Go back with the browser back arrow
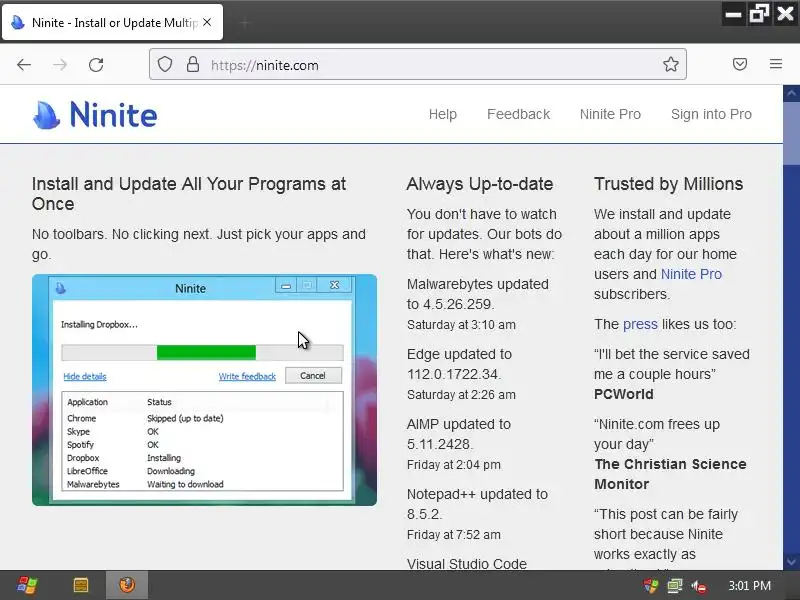 click(x=24, y=65)
